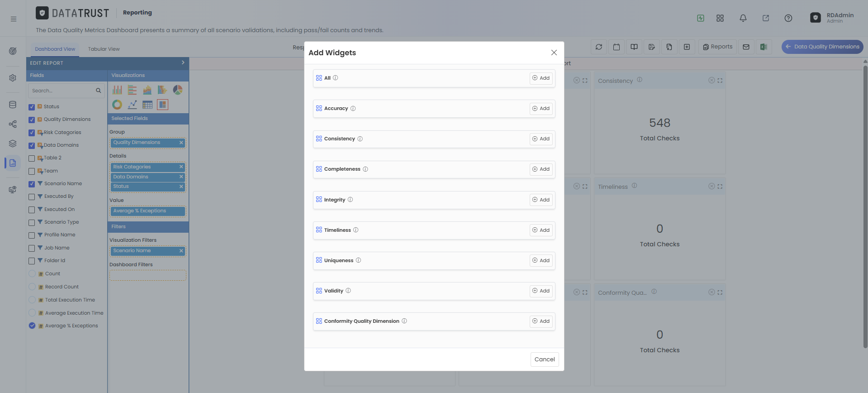868x393 pixels.
Task: Add the All widget
Action: [x=541, y=78]
